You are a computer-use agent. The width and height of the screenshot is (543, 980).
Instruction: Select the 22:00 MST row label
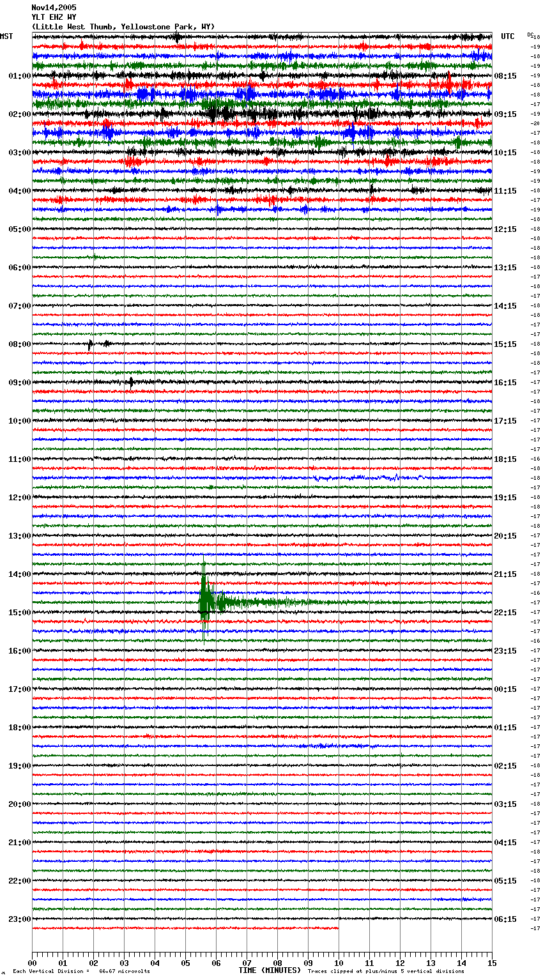(20, 881)
